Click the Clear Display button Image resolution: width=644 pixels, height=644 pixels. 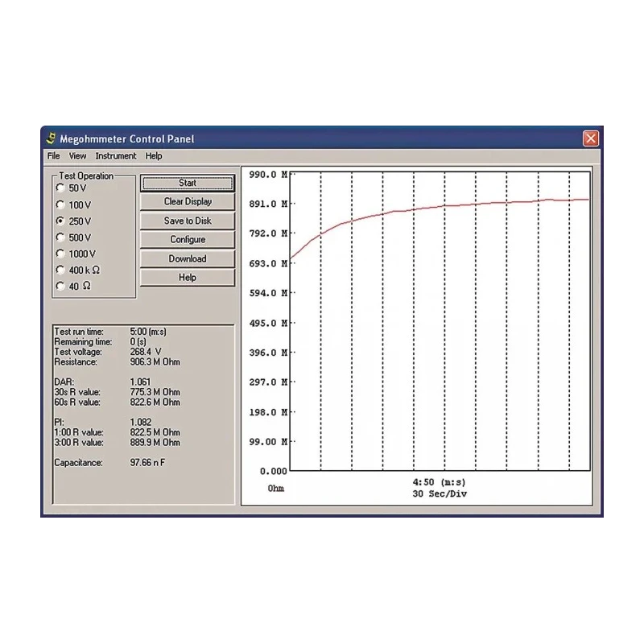point(188,202)
